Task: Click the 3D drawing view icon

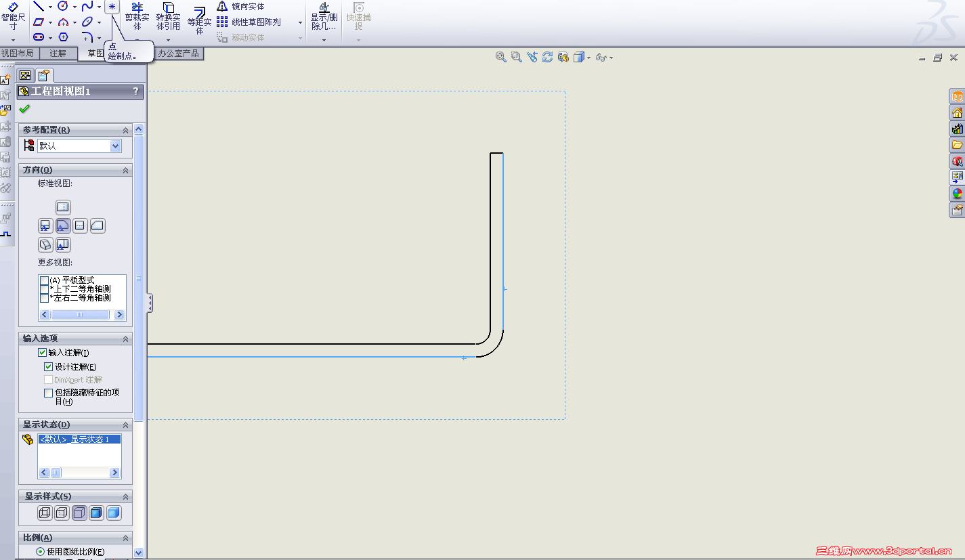Action: (563, 58)
